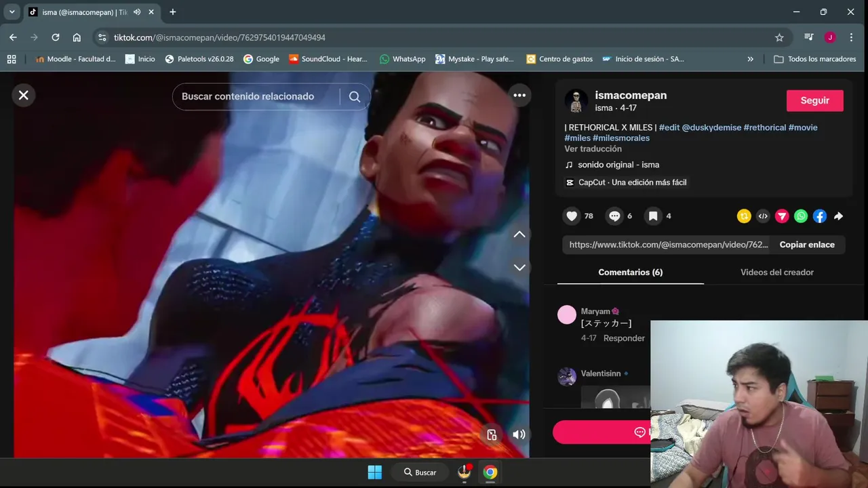Screen dimensions: 868x488
Task: Switch to 'Videos del creador' tab
Action: click(777, 272)
